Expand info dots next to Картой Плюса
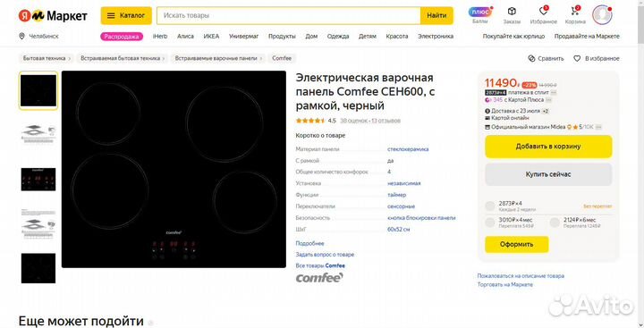 548,100
